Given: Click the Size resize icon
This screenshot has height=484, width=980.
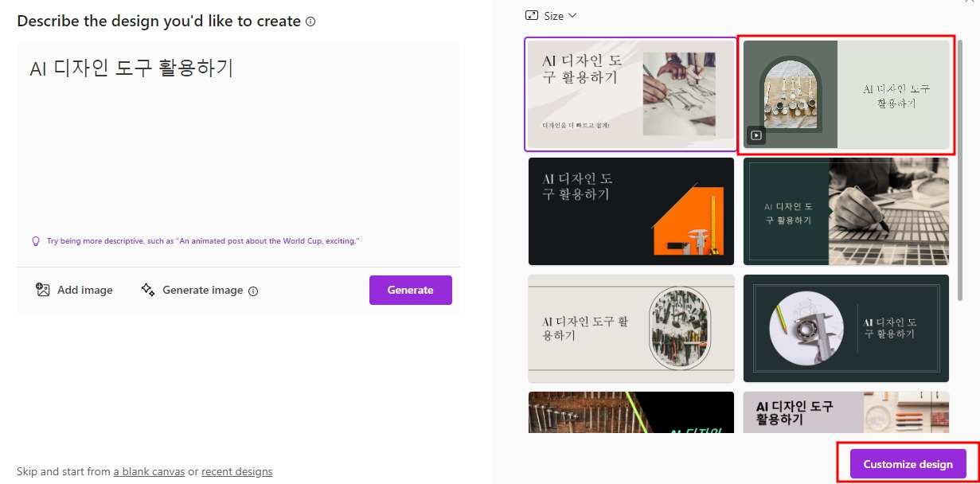Looking at the screenshot, I should 532,16.
